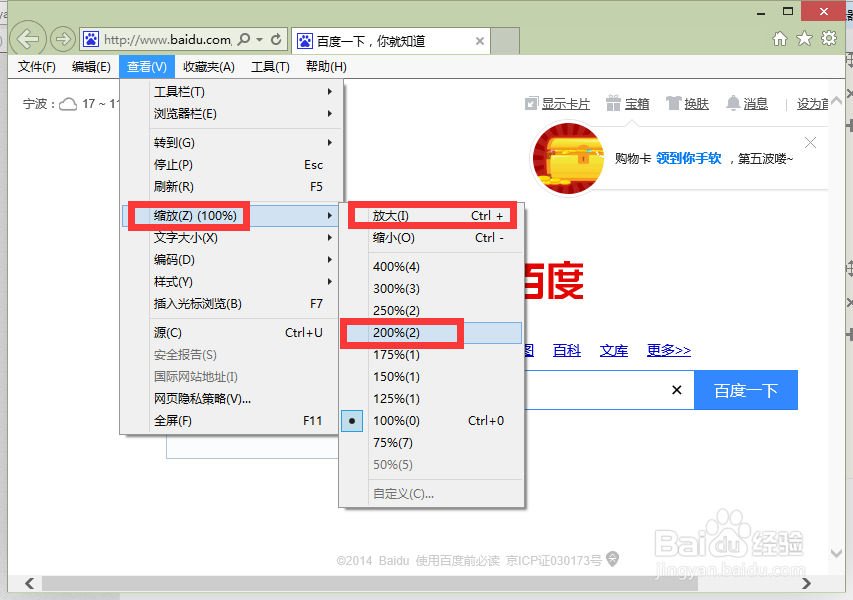Click the address bar search magnifier icon

pos(244,39)
